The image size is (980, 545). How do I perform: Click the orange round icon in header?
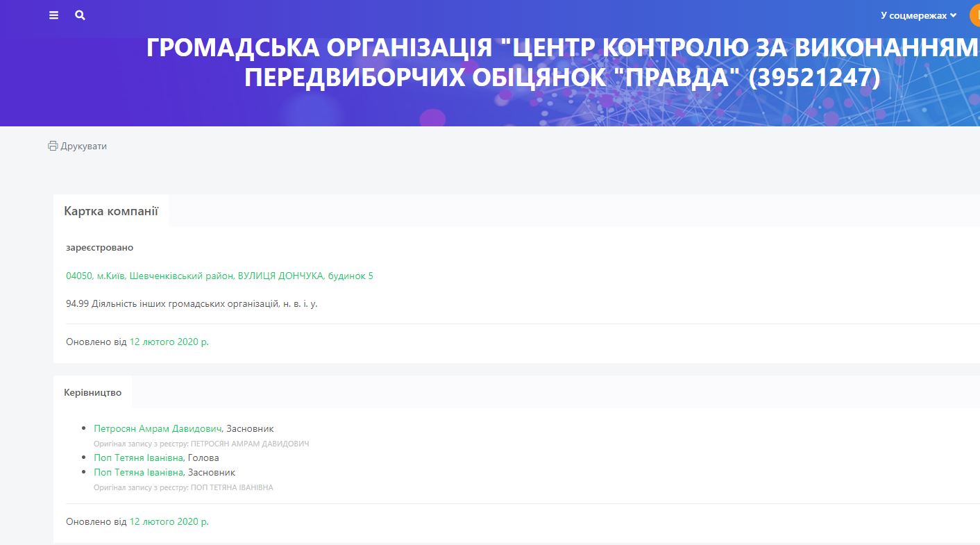click(x=975, y=15)
